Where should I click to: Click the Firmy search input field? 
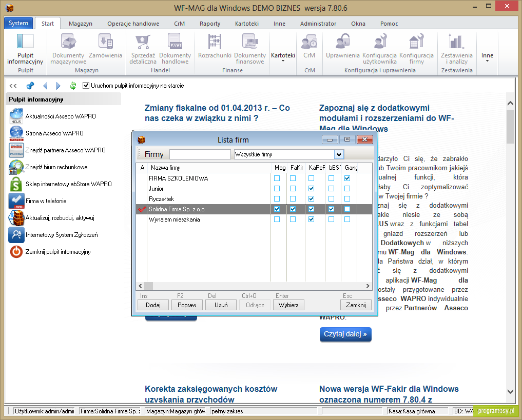click(x=200, y=154)
